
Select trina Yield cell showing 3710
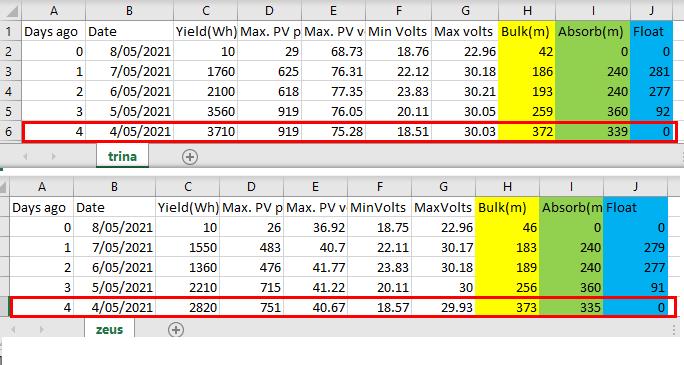tap(206, 131)
